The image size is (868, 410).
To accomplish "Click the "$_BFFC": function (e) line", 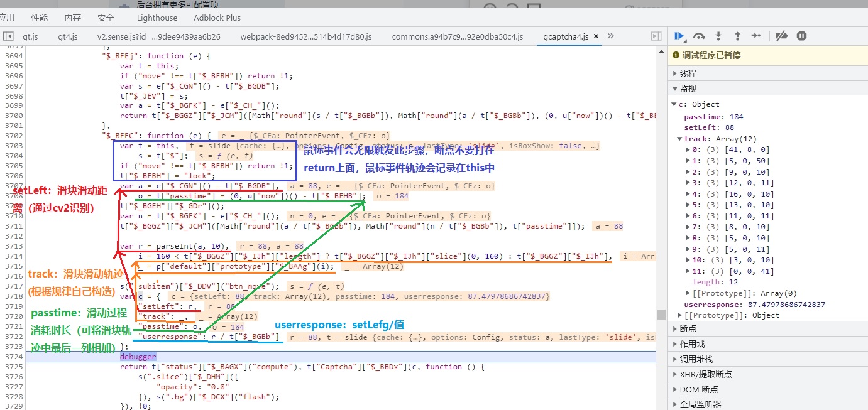I will [x=155, y=136].
